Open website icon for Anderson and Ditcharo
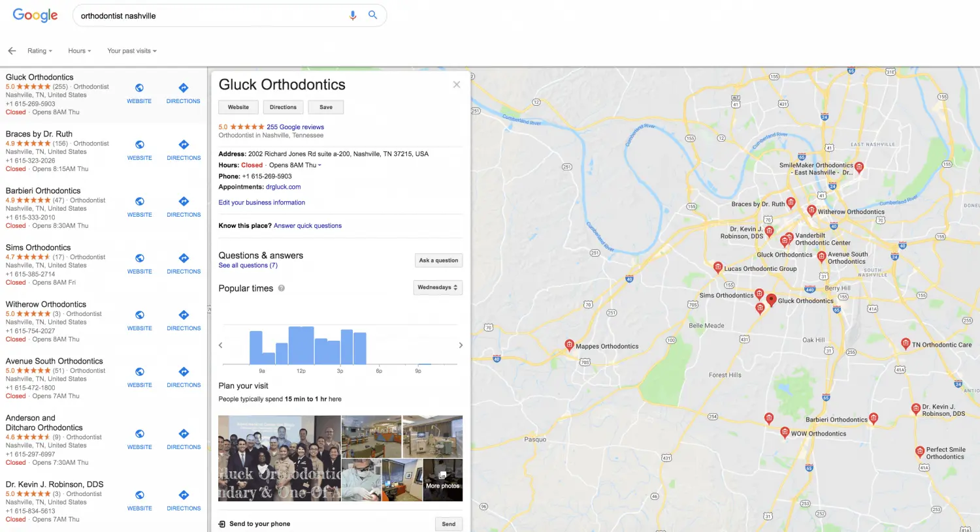Screen dimensions: 980x532 [x=139, y=433]
